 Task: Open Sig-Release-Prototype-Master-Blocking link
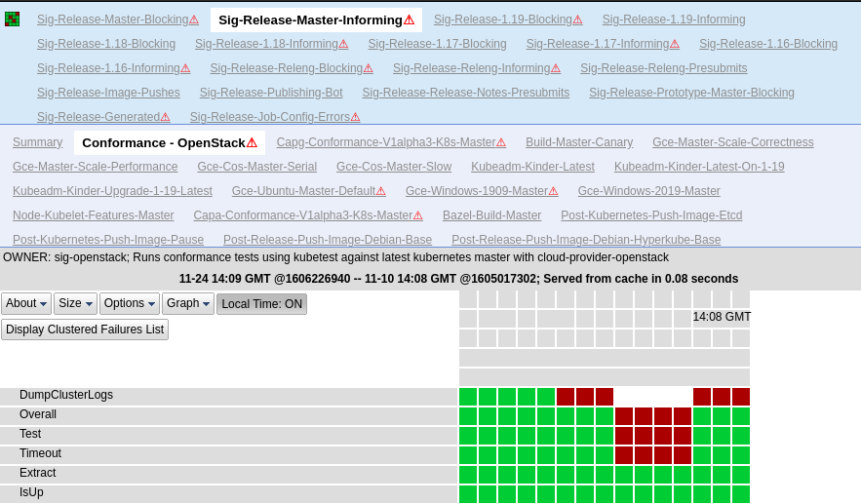click(x=692, y=93)
